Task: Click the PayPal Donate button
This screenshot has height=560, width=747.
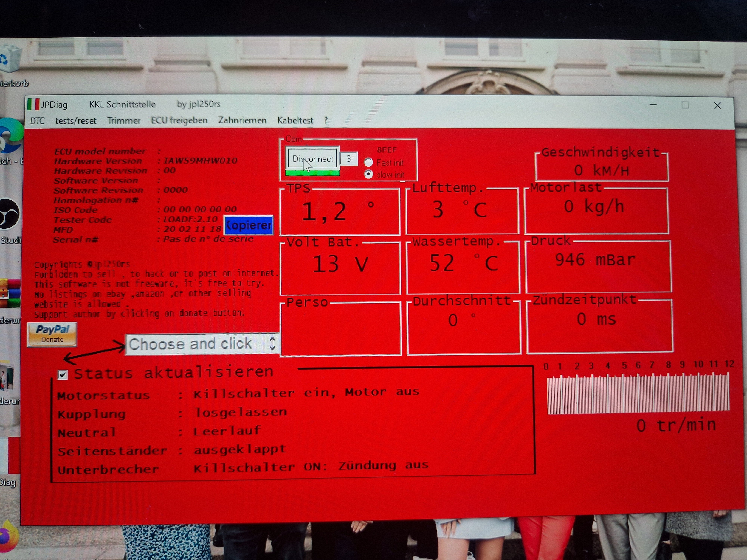Action: click(52, 334)
